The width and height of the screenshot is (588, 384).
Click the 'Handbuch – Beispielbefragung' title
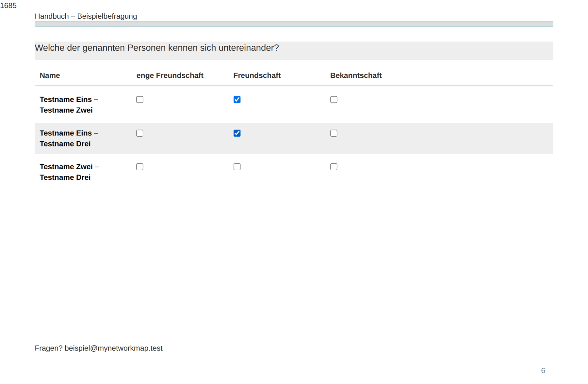click(86, 16)
